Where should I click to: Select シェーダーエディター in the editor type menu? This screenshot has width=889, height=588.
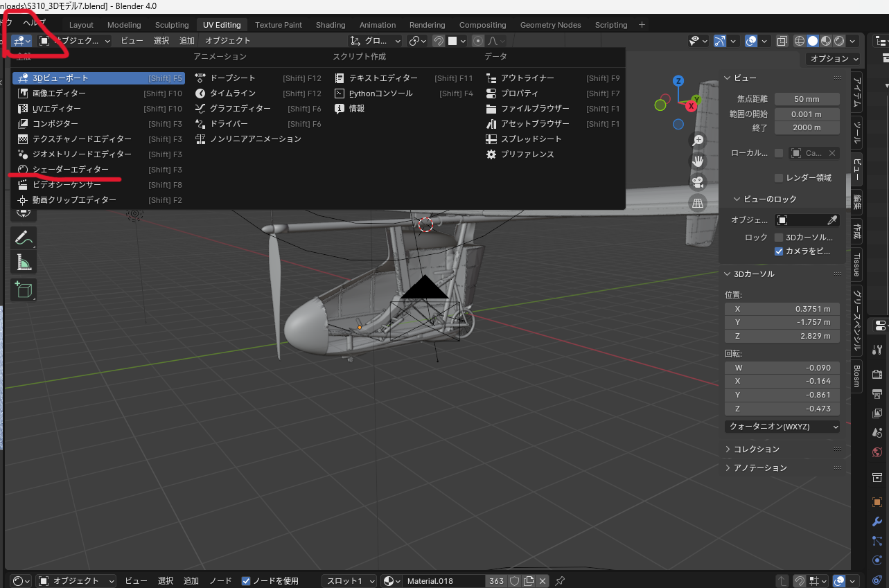pos(98,170)
